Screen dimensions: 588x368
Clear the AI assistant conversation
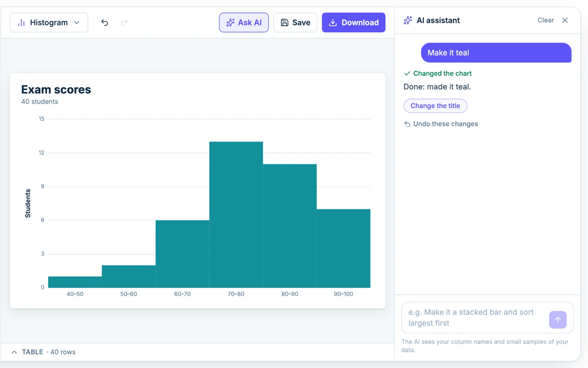pos(545,20)
